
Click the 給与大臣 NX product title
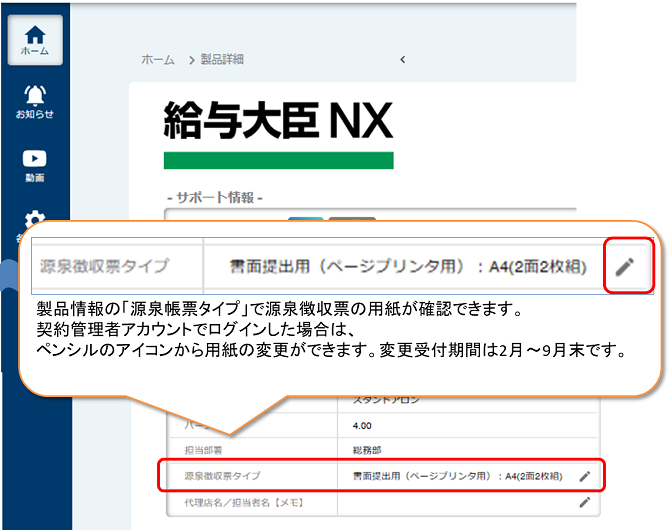click(x=278, y=122)
